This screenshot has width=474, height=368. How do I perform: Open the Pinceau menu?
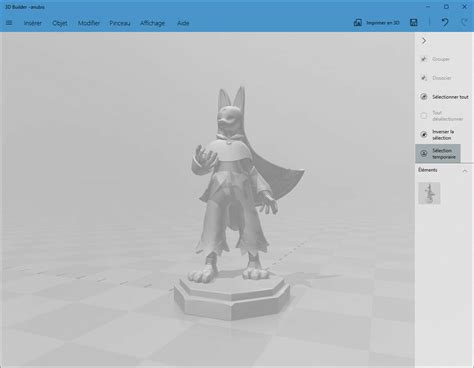(x=120, y=23)
